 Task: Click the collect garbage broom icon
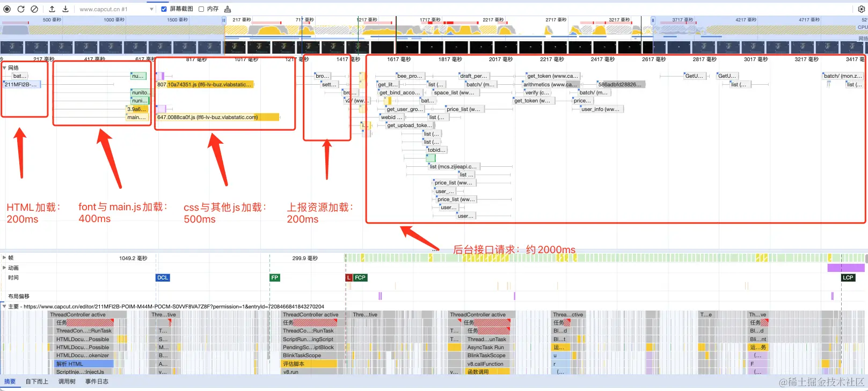tap(228, 9)
